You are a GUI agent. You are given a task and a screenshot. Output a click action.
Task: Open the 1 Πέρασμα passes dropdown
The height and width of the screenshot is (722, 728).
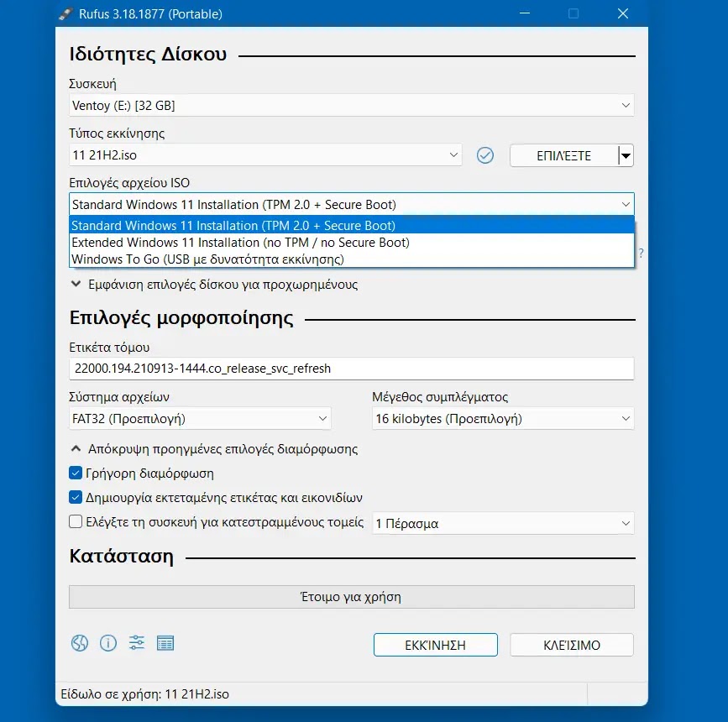(503, 523)
